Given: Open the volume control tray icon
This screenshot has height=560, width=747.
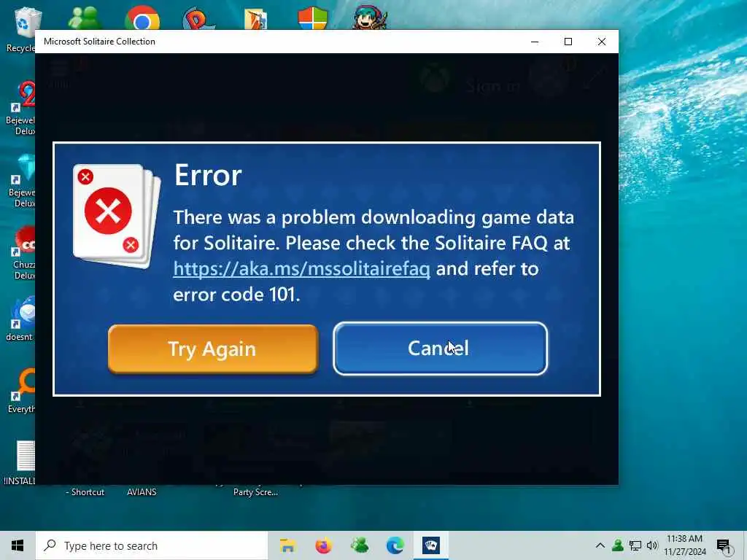Looking at the screenshot, I should (652, 545).
